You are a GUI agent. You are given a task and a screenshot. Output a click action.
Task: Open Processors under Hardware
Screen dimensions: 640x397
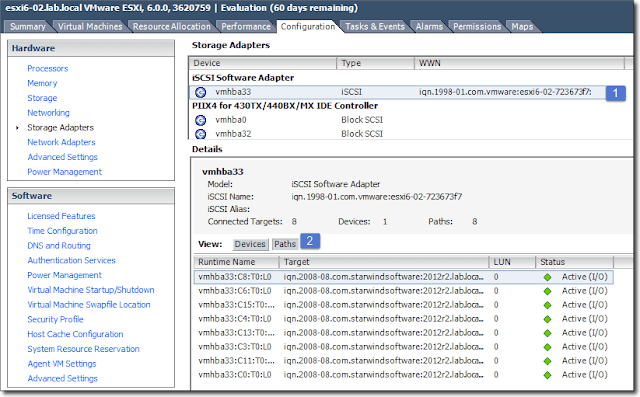(48, 69)
